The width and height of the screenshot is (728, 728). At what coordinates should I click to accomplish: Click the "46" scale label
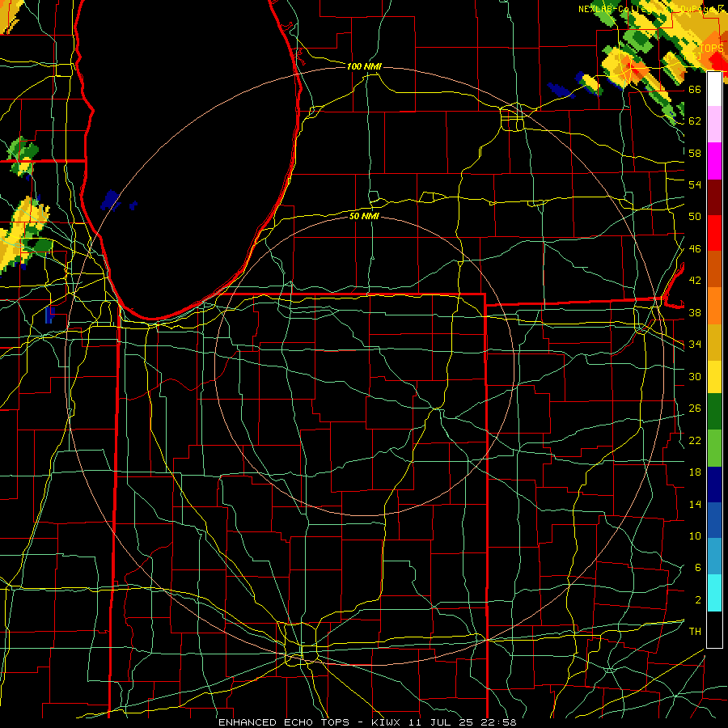(x=695, y=249)
